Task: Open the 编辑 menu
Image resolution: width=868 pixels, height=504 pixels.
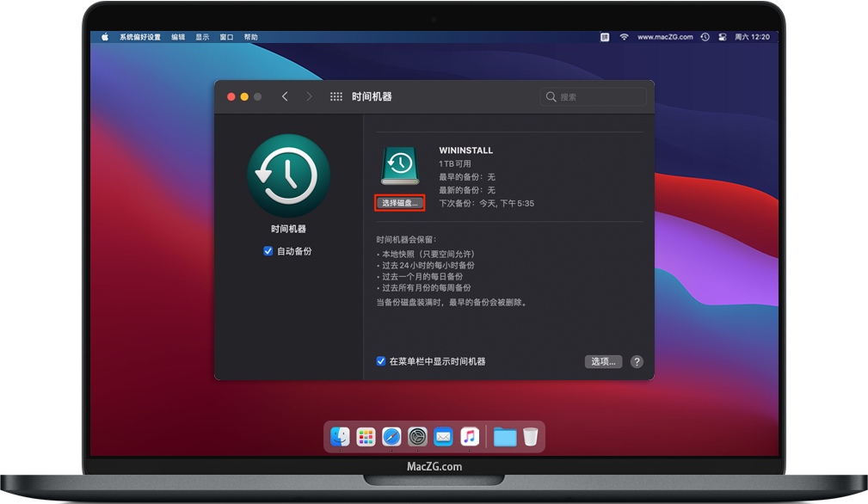Action: click(x=178, y=38)
